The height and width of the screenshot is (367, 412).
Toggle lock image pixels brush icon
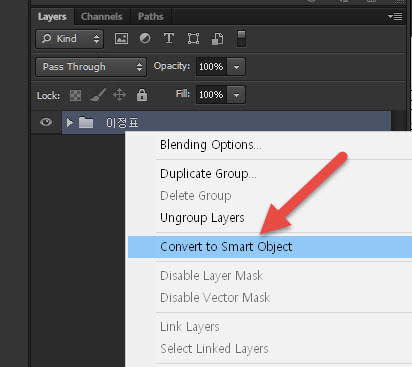tap(98, 95)
